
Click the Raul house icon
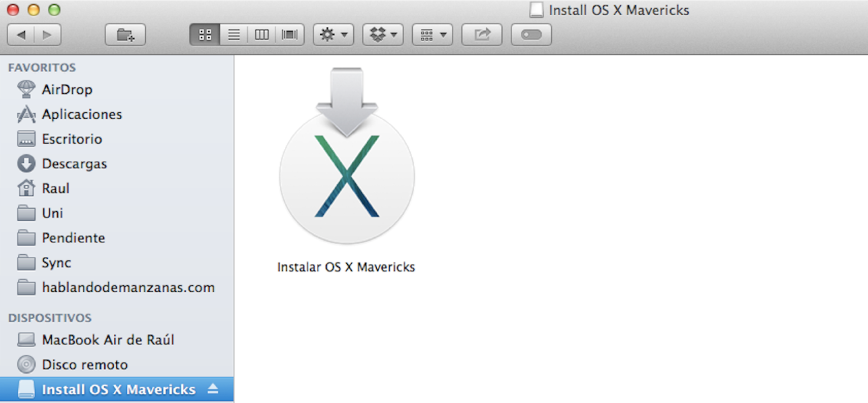point(26,188)
